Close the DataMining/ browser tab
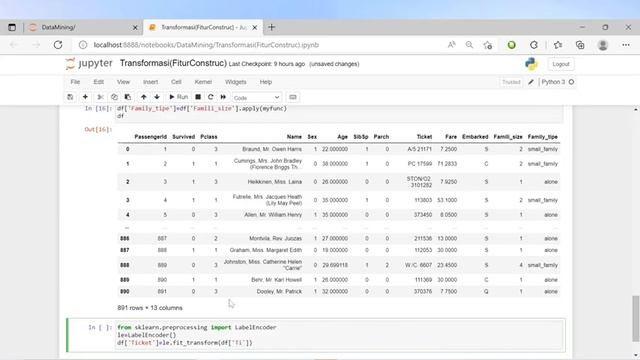Image resolution: width=640 pixels, height=360 pixels. pos(135,27)
